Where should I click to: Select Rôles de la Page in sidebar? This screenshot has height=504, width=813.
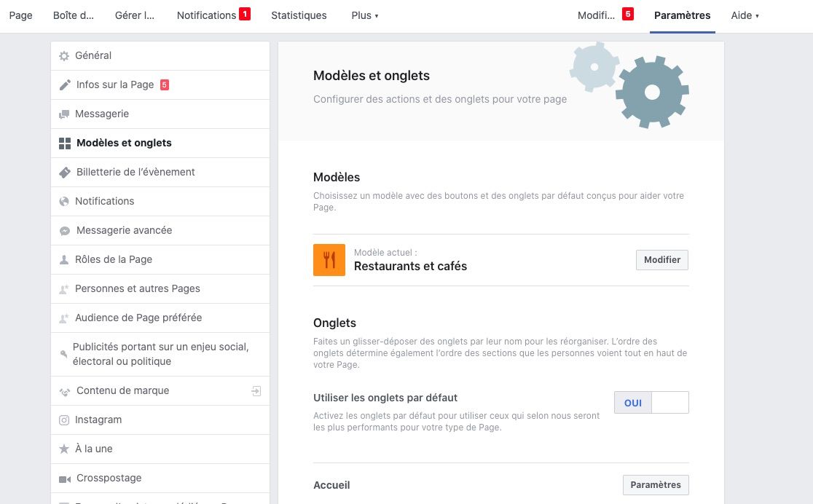(x=114, y=259)
